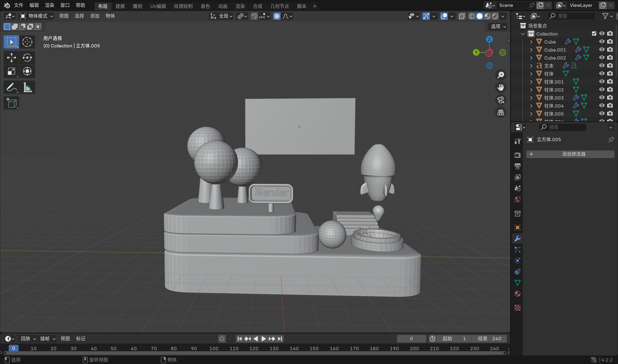Open the 物体模式 mode dropdown
Viewport: 618px width, 364px height.
point(36,16)
